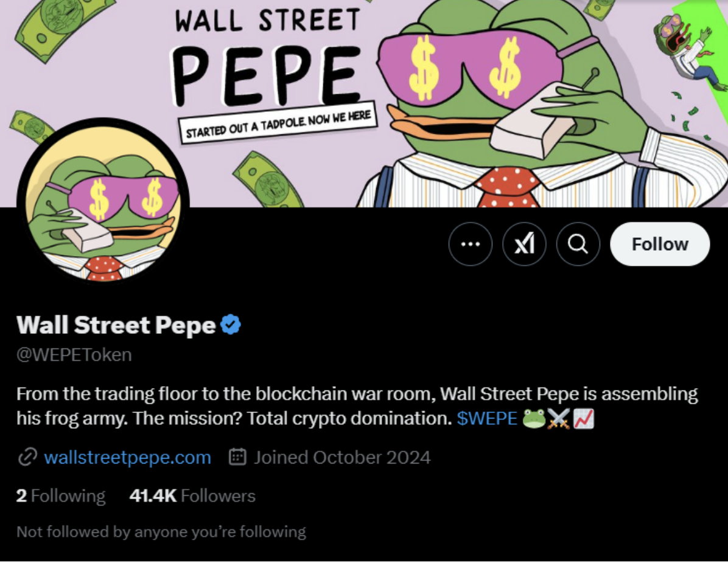Click the magnifier search icon
728x562 pixels.
[578, 244]
